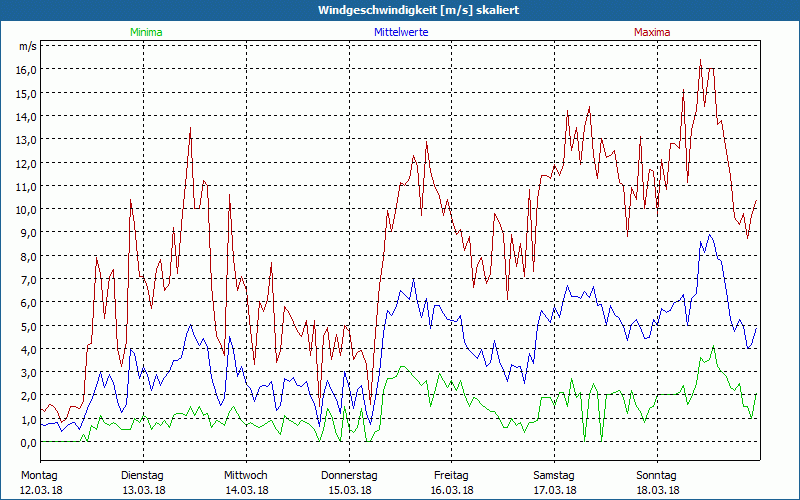
Task: Click the highest red Maxima peak on Sonntag
Action: (700, 61)
